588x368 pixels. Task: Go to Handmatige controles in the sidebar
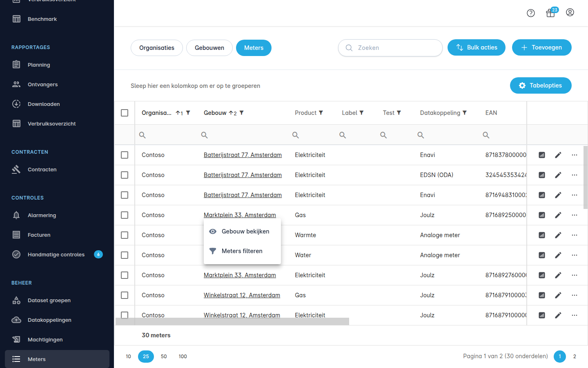(x=57, y=254)
